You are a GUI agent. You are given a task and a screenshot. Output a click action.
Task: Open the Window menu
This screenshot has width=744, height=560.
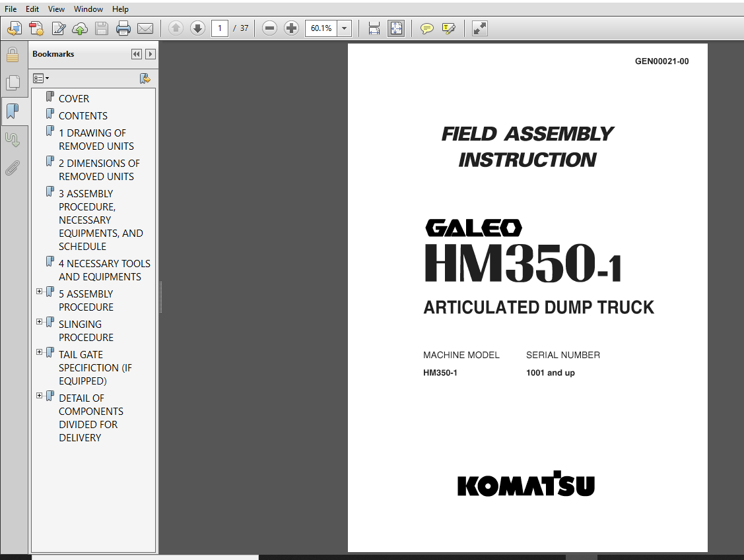(x=88, y=9)
